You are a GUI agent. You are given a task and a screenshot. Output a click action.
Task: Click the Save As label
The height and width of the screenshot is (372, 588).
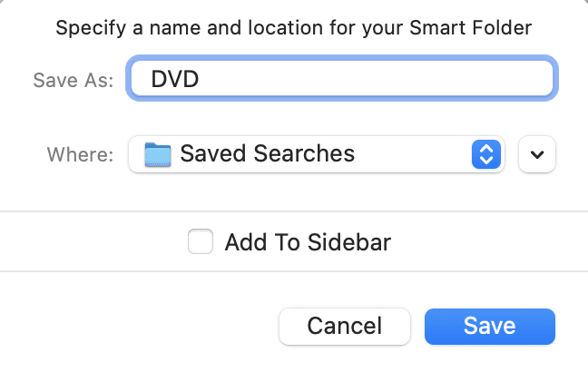pos(73,80)
